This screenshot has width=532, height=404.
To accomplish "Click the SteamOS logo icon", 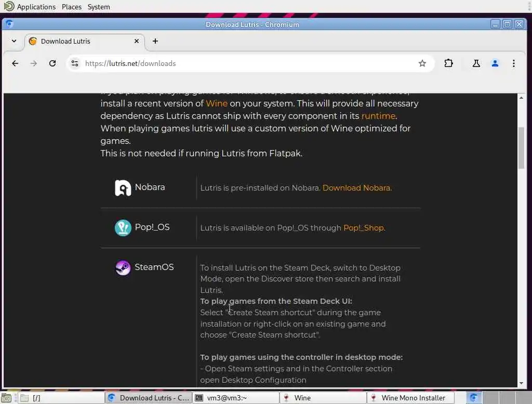I will (123, 267).
